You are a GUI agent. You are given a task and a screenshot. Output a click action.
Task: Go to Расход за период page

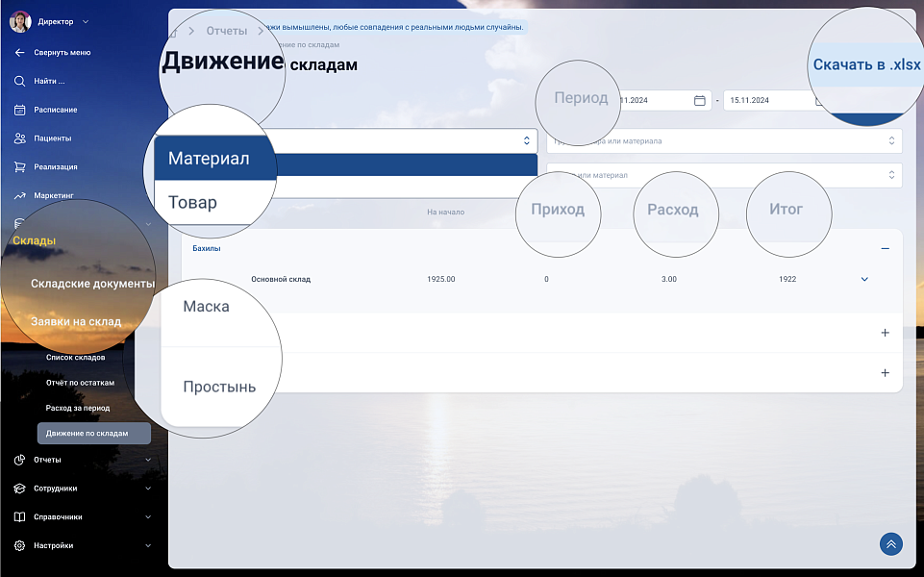point(78,408)
